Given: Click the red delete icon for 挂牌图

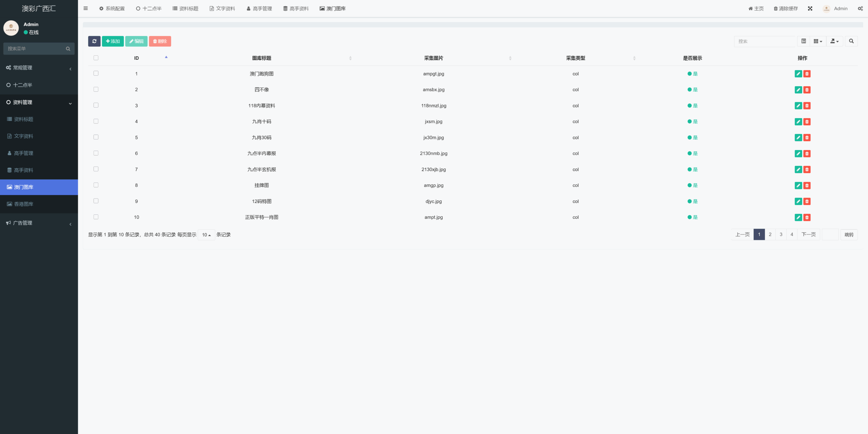Looking at the screenshot, I should point(807,185).
